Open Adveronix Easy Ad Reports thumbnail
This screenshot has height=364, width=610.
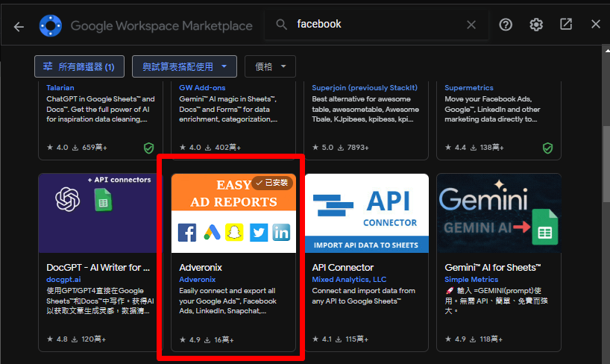[x=233, y=213]
